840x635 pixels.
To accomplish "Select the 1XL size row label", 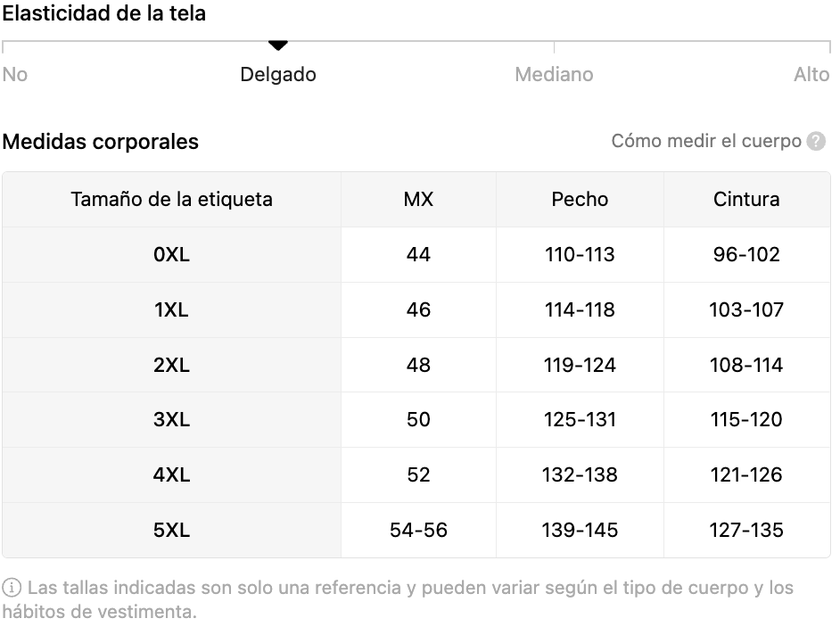I will tap(172, 310).
